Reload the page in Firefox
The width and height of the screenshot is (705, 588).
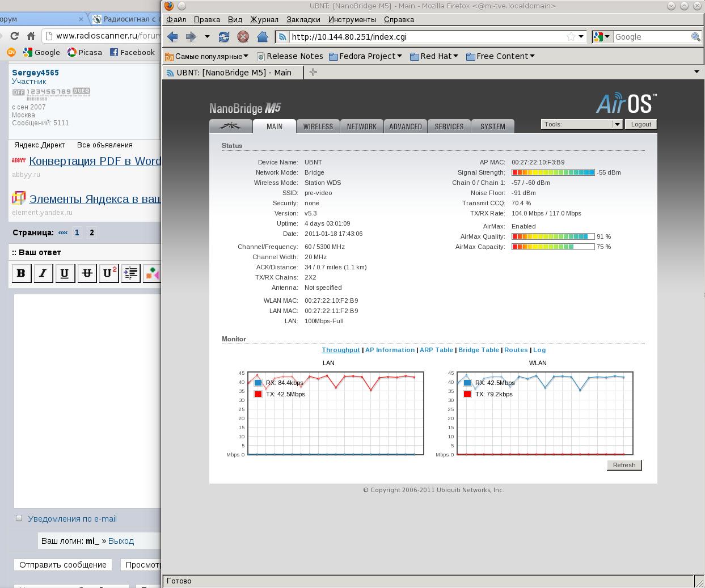click(224, 37)
